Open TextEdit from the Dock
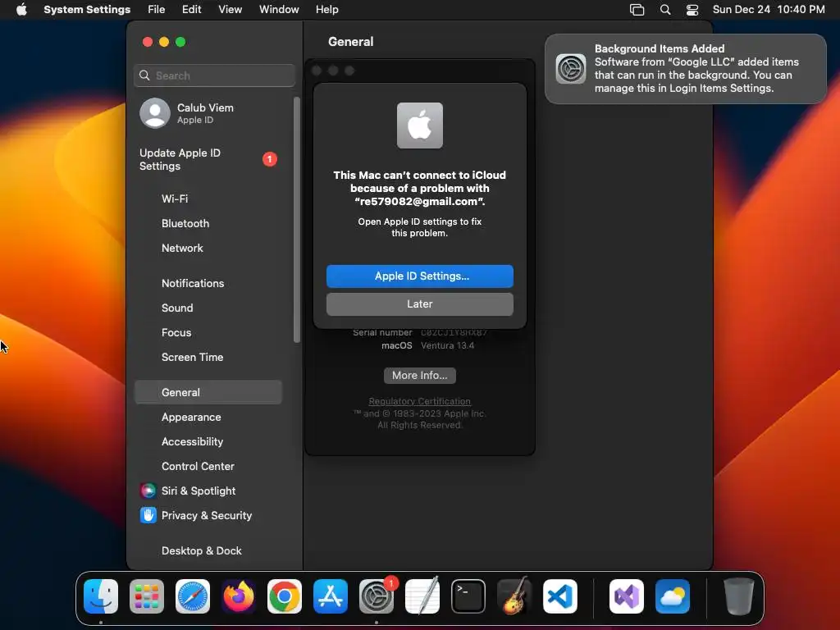Viewport: 840px width, 630px height. tap(422, 596)
